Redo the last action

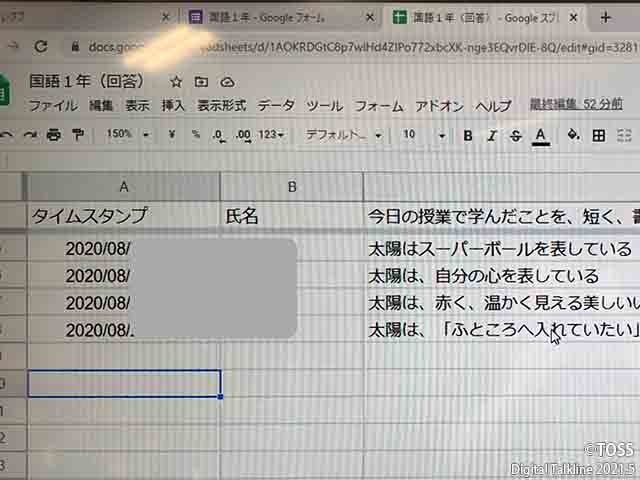pos(30,135)
